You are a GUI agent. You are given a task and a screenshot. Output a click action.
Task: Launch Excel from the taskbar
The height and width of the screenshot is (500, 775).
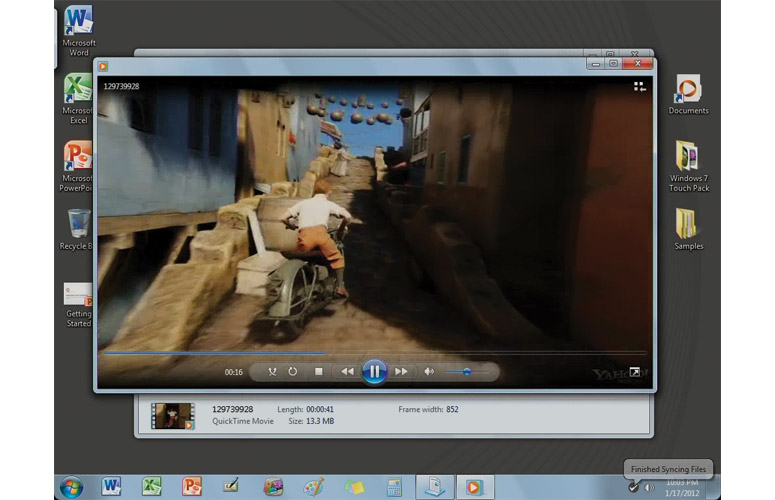(152, 487)
